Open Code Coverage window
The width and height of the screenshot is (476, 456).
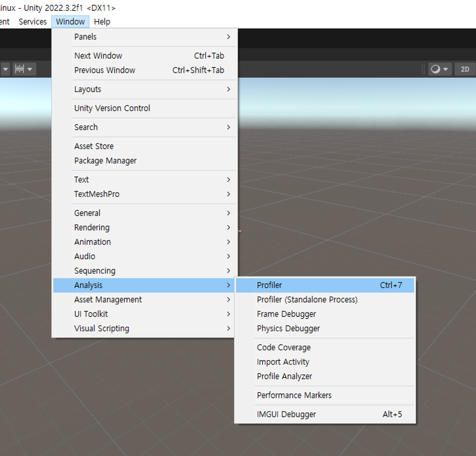[x=325, y=347]
